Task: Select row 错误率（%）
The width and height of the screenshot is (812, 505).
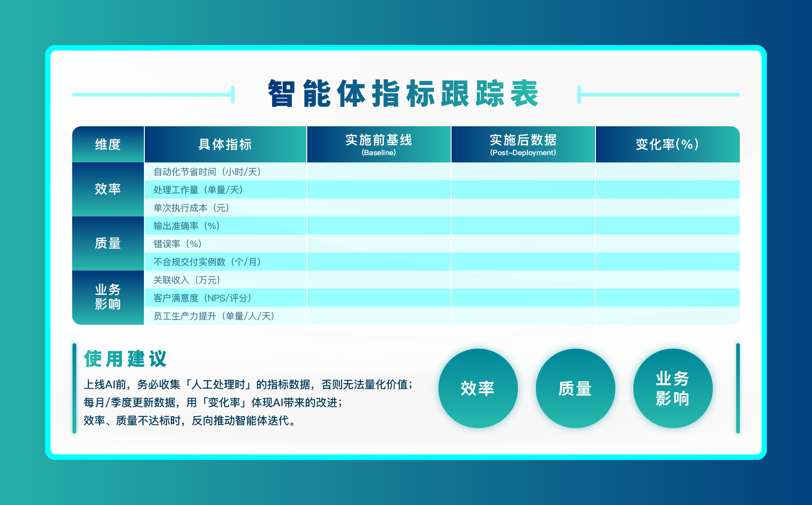Action: tap(442, 243)
